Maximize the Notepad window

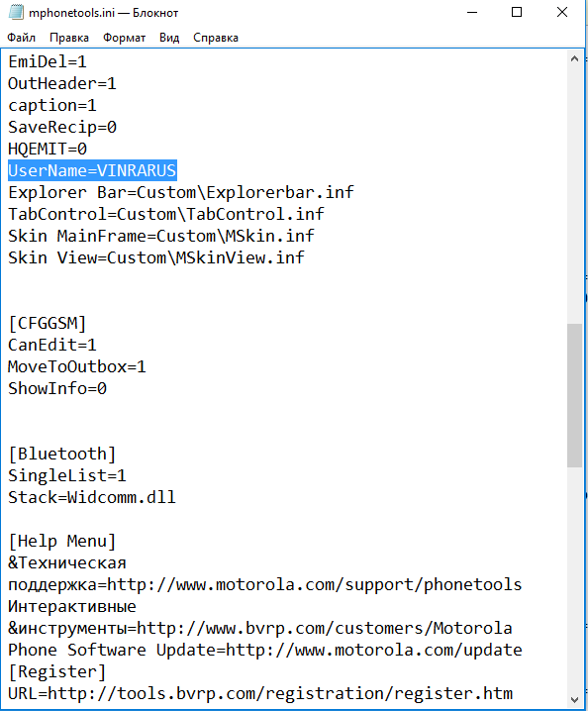[517, 12]
